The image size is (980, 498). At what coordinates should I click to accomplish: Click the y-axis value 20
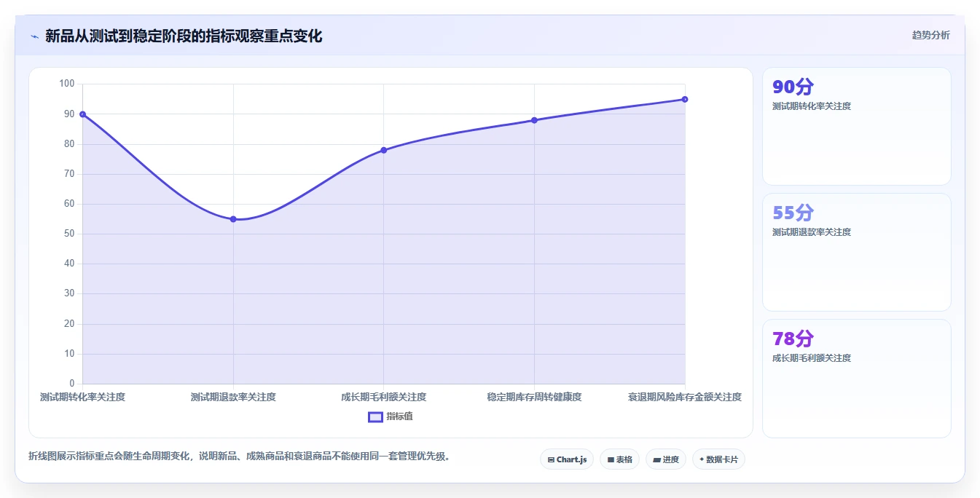click(x=70, y=324)
